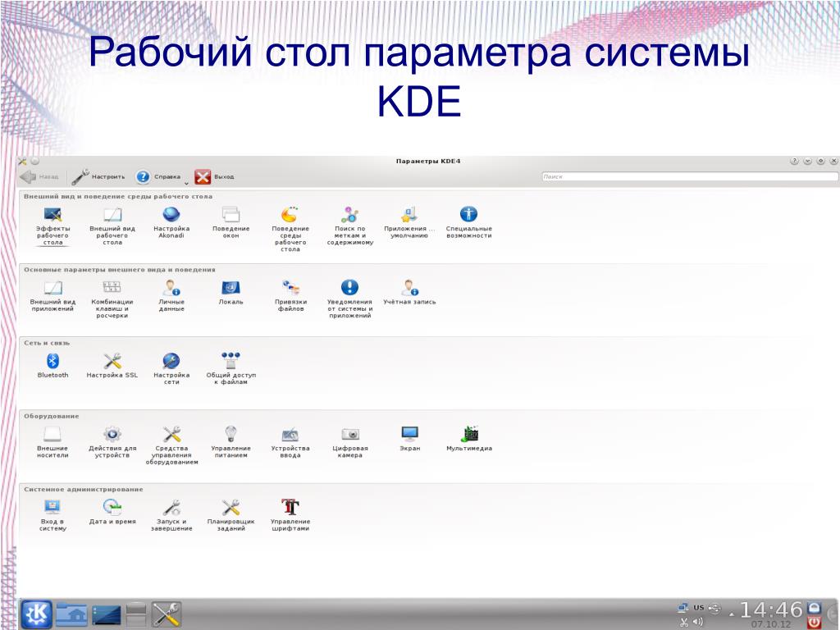This screenshot has height=630, width=840.
Task: Open the Справка help button
Action: point(158,176)
